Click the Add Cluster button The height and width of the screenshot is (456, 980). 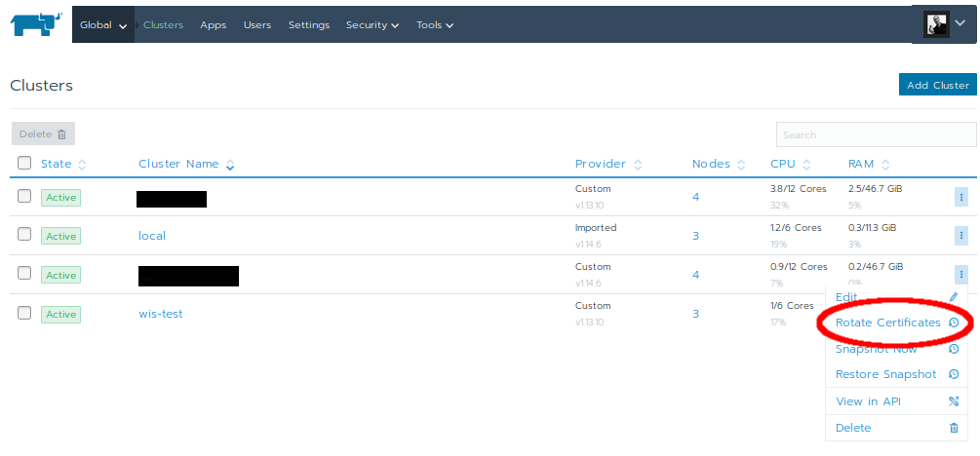click(x=937, y=85)
